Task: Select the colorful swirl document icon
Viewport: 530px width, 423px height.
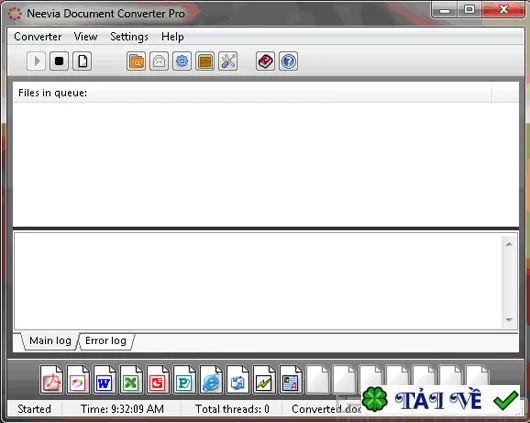Action: click(78, 379)
